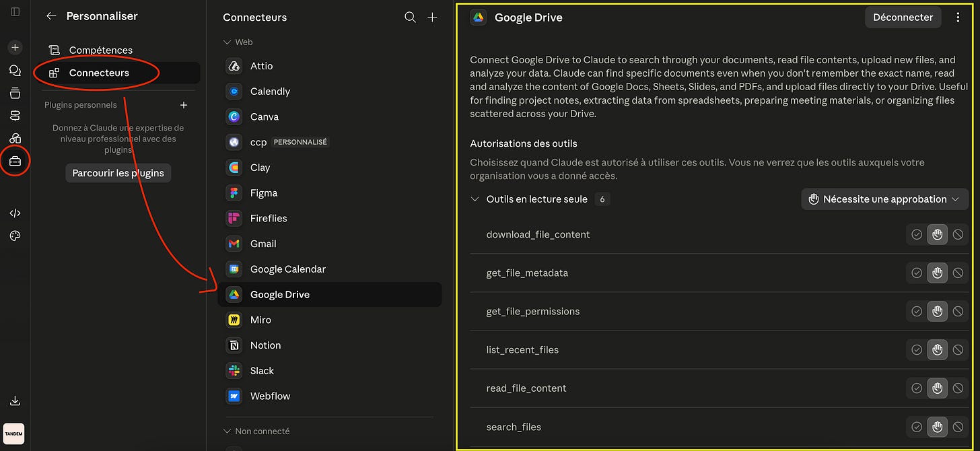The width and height of the screenshot is (980, 451).
Task: Select the Google Drive connector
Action: [330, 295]
